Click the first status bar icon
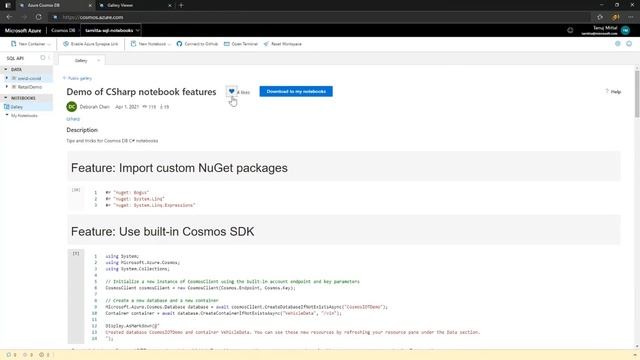Image resolution: width=640 pixels, height=360 pixels. 9,355
